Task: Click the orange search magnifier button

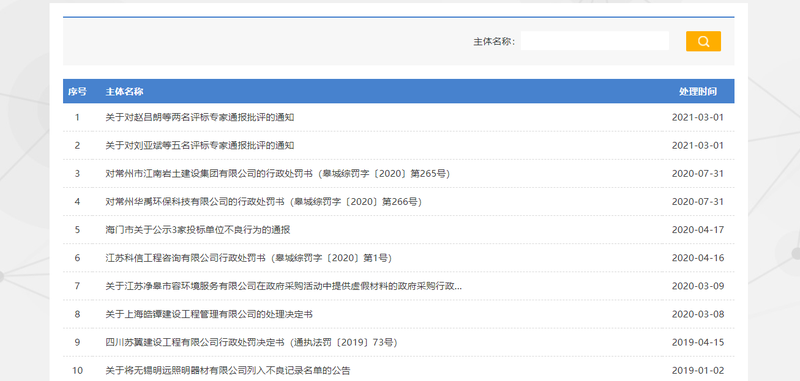Action: point(703,41)
